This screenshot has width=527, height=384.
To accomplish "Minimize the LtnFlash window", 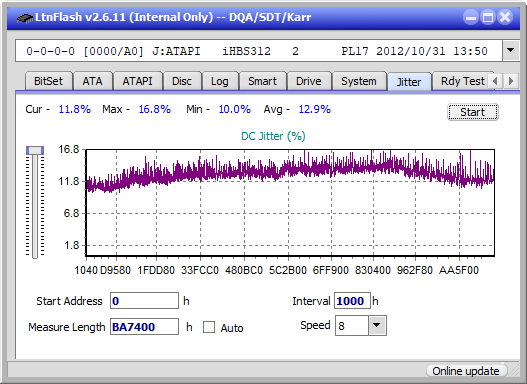I will (x=471, y=17).
